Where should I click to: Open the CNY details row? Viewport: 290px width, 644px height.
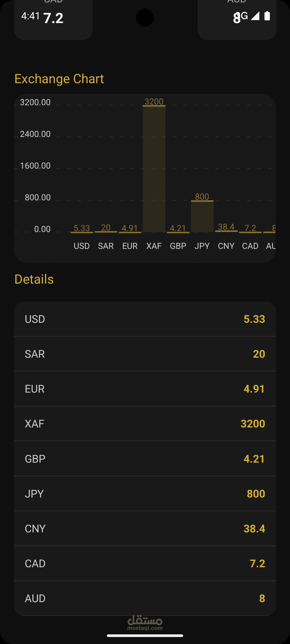click(145, 529)
